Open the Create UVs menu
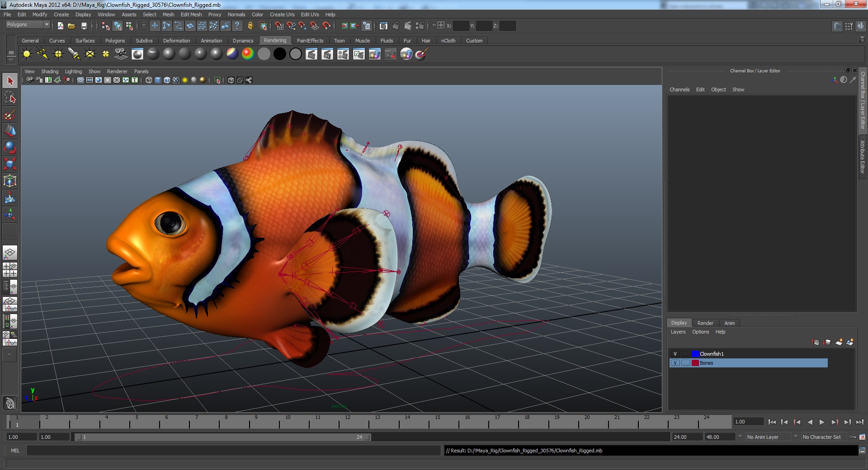The width and height of the screenshot is (868, 470). pos(282,14)
